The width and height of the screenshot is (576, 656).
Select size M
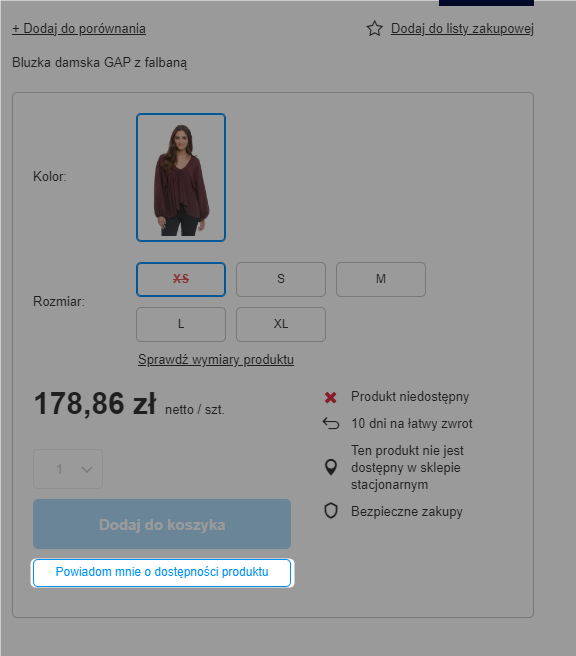pos(381,279)
